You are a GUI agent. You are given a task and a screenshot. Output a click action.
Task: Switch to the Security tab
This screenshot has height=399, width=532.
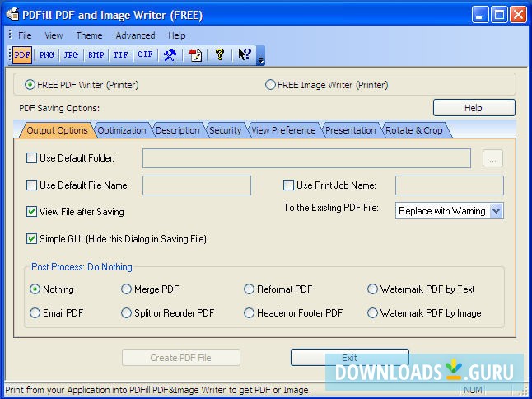pyautogui.click(x=226, y=130)
